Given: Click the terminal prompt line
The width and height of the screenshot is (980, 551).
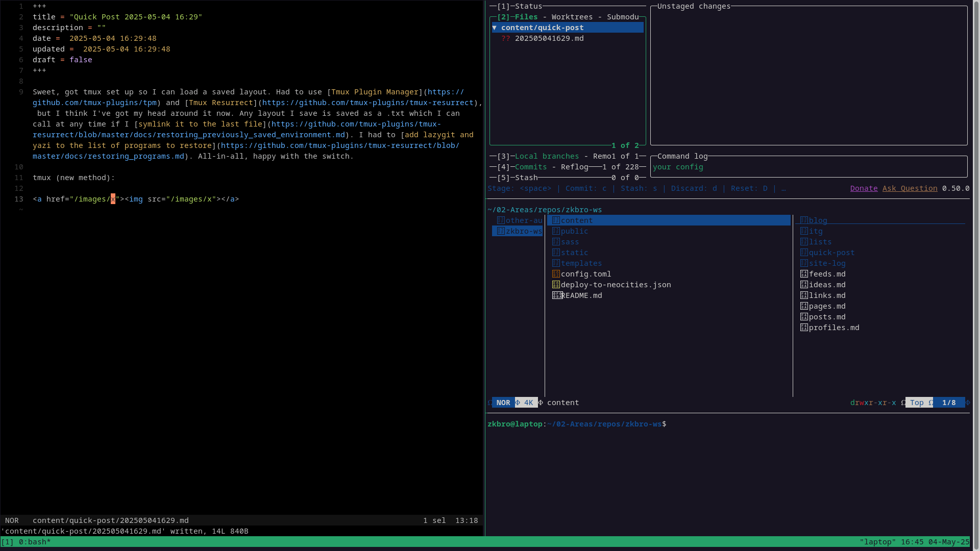Looking at the screenshot, I should (577, 424).
